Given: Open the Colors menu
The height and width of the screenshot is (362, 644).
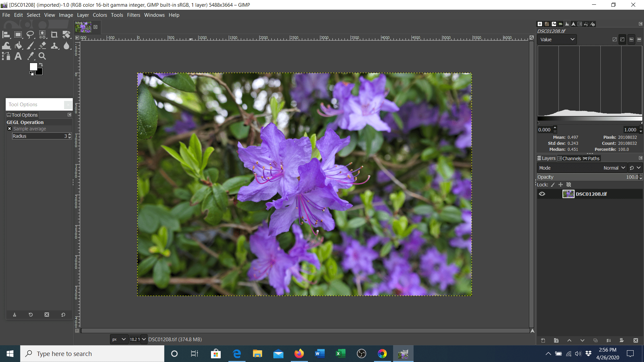Looking at the screenshot, I should click(x=100, y=15).
